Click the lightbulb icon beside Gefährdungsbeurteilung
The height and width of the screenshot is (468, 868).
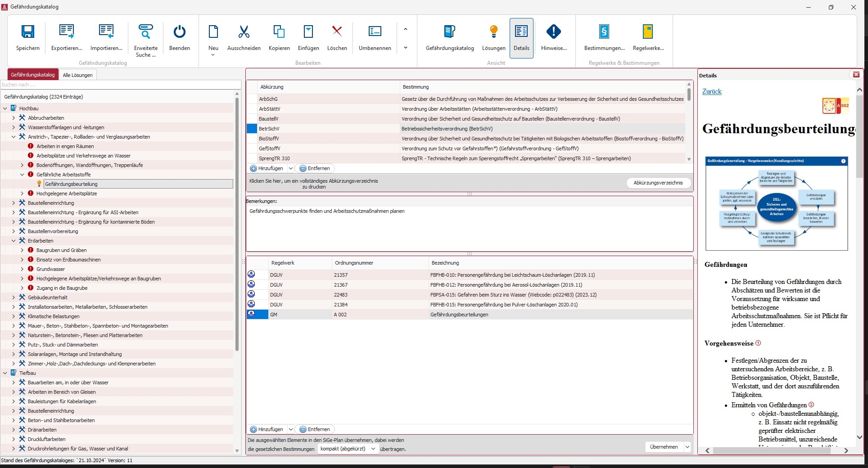[x=39, y=184]
